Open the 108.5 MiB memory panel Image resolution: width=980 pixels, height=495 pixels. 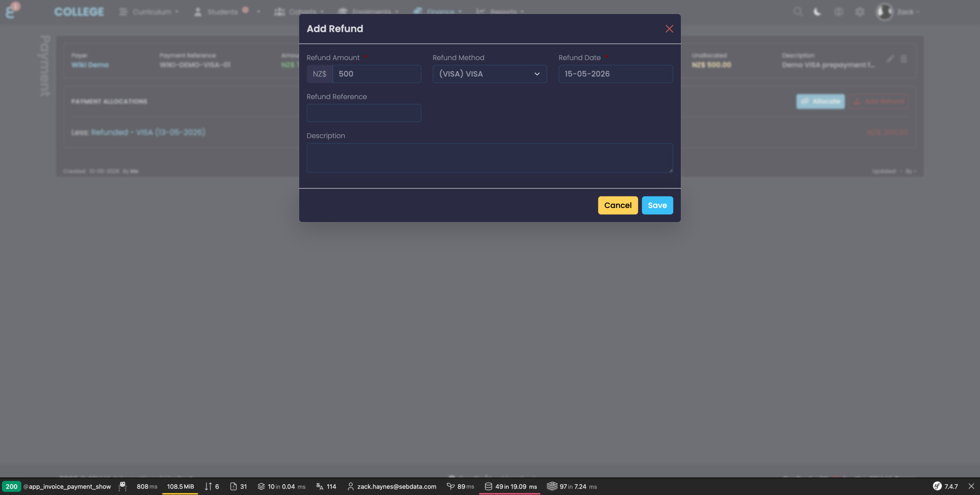pos(180,486)
